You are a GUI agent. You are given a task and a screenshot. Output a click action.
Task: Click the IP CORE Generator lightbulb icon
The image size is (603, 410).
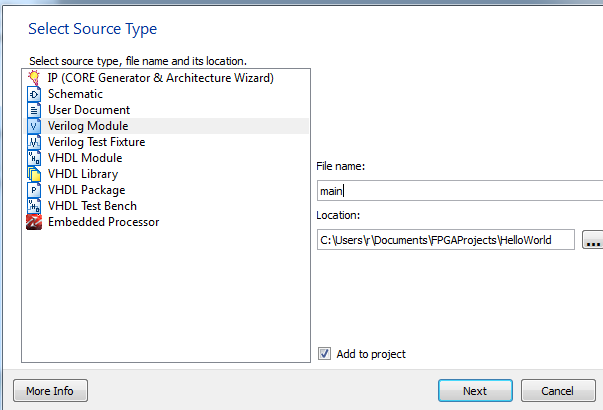[x=33, y=78]
